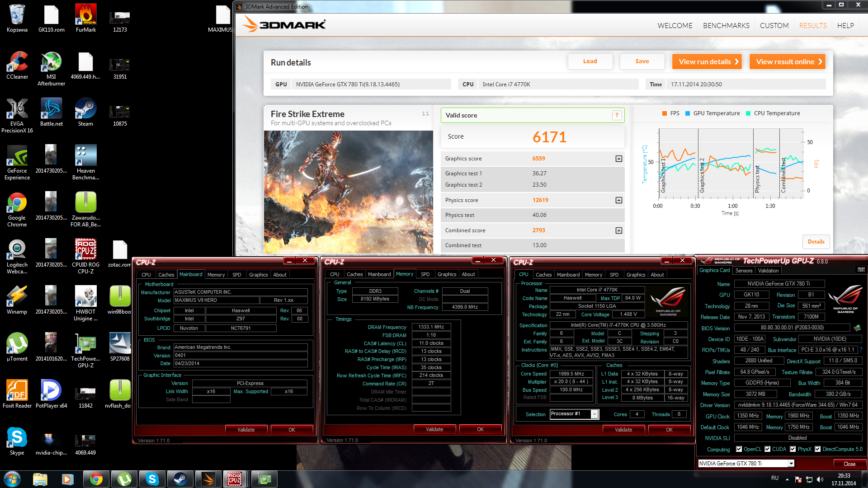Switch to the BENCHMARKS tab in 3DMark

726,26
